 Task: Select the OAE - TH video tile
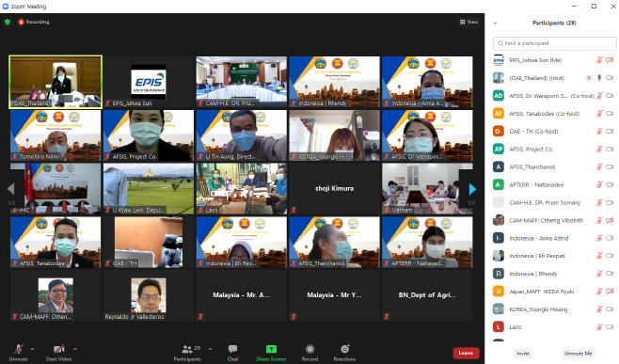click(149, 242)
